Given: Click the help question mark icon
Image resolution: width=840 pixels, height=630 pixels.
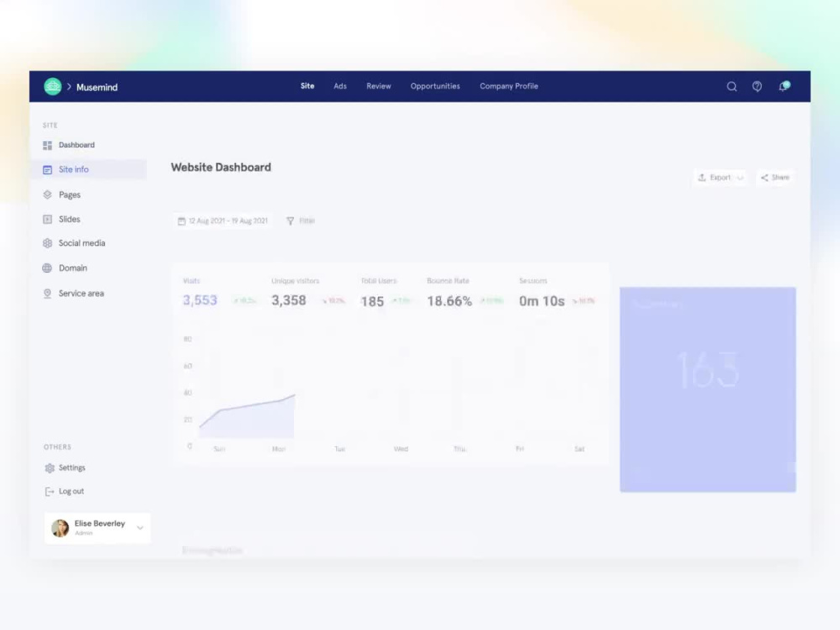Looking at the screenshot, I should [x=757, y=87].
